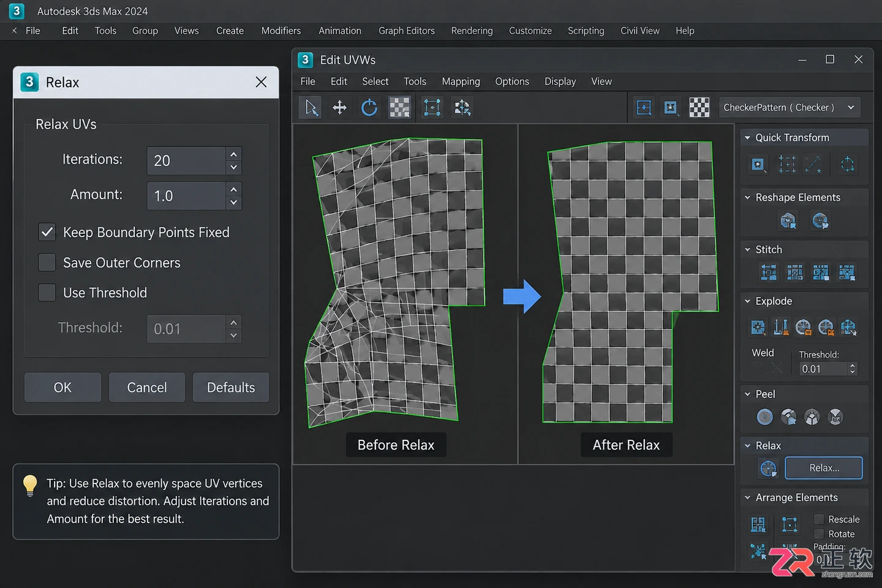The image size is (882, 588).
Task: Click the Relax... button in Relax rollout
Action: (x=824, y=468)
